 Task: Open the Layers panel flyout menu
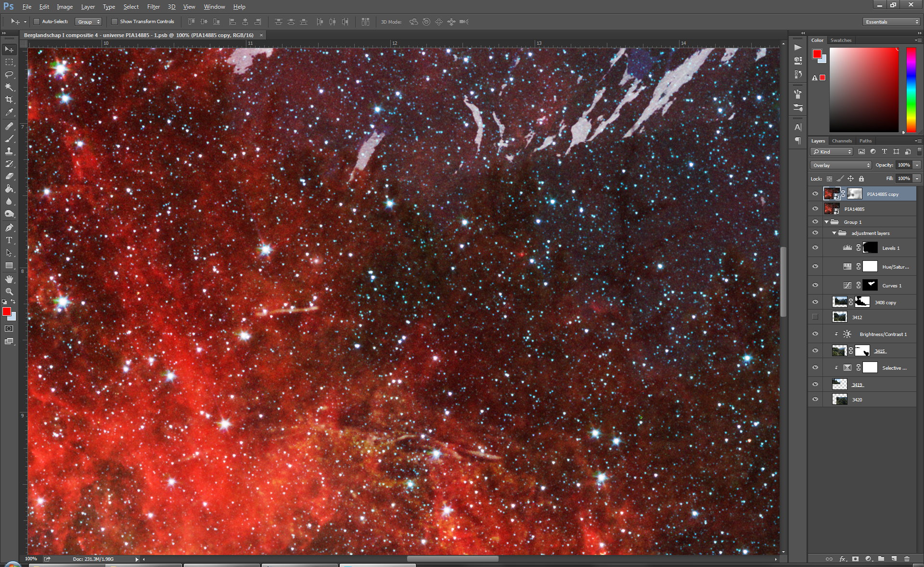(918, 141)
